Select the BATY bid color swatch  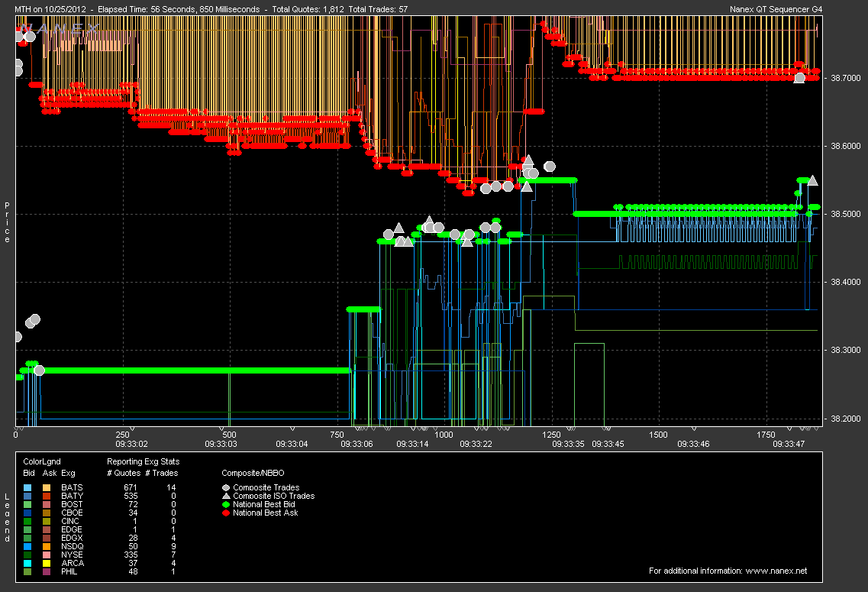(27, 497)
